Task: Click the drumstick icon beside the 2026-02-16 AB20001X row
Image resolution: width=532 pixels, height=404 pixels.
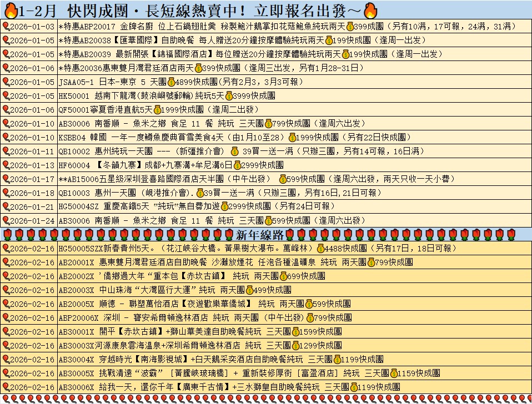Action: click(7, 262)
